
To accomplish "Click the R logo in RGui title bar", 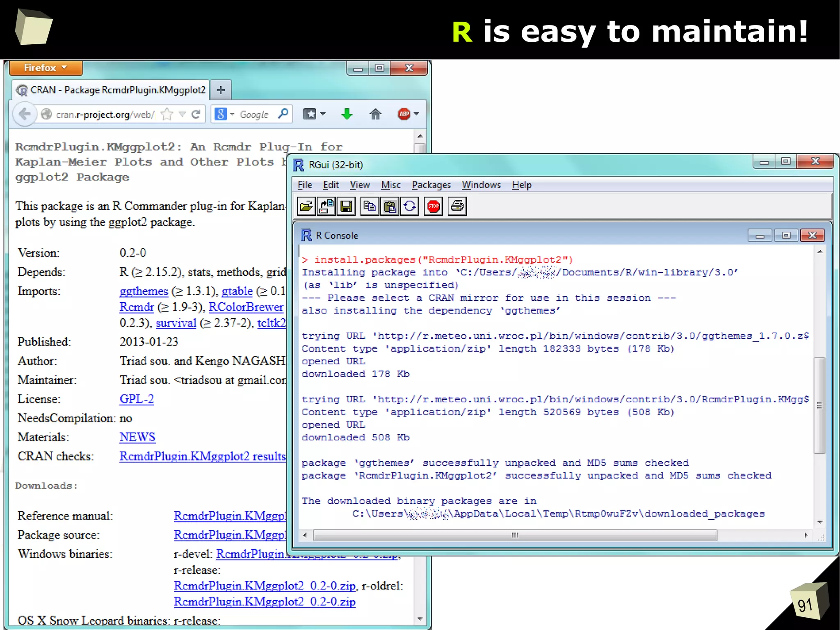I will pos(299,165).
